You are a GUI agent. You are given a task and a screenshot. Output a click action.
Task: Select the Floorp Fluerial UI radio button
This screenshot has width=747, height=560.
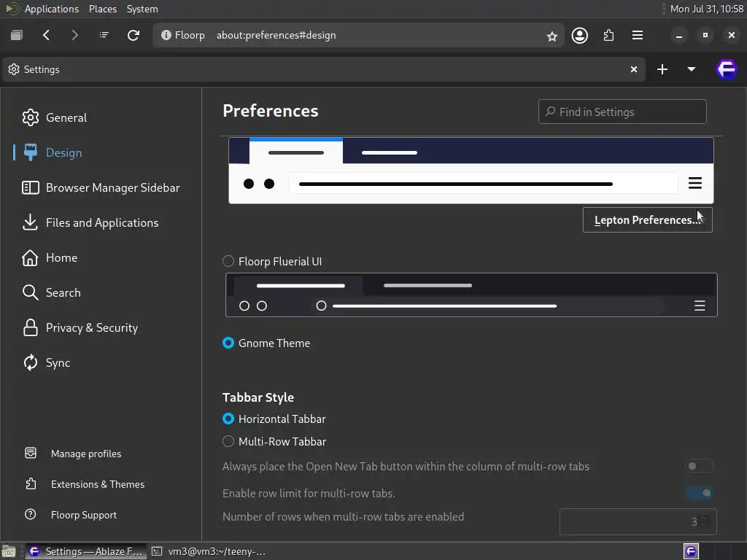[228, 261]
